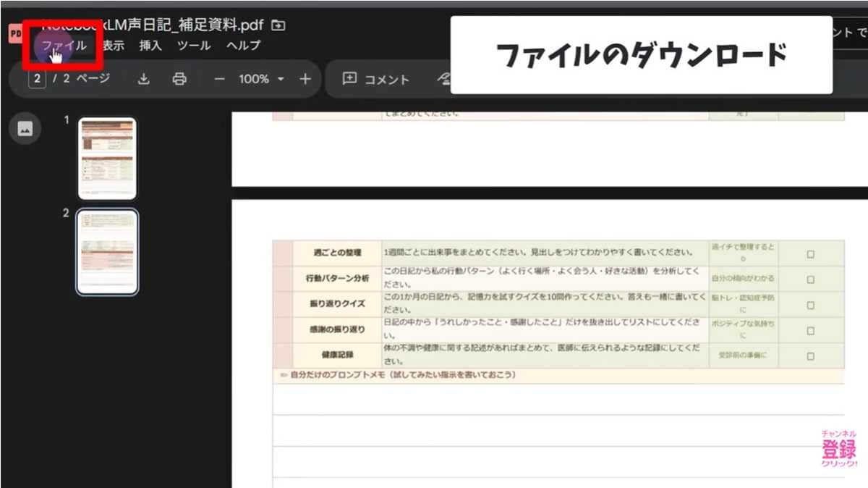The height and width of the screenshot is (488, 868).
Task: Click the 1週間ごとに出来事をまとめてください description text
Action: point(539,253)
